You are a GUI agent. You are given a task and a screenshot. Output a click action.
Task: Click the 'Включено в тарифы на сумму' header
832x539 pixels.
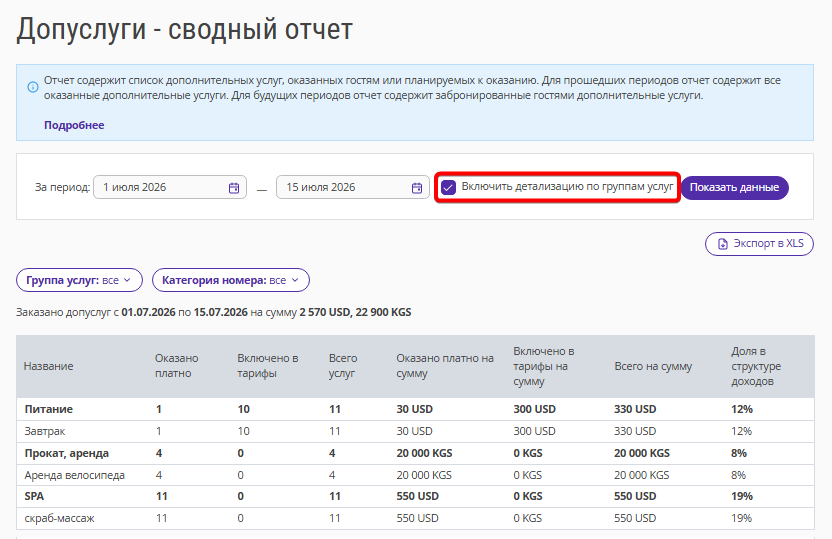click(x=544, y=366)
